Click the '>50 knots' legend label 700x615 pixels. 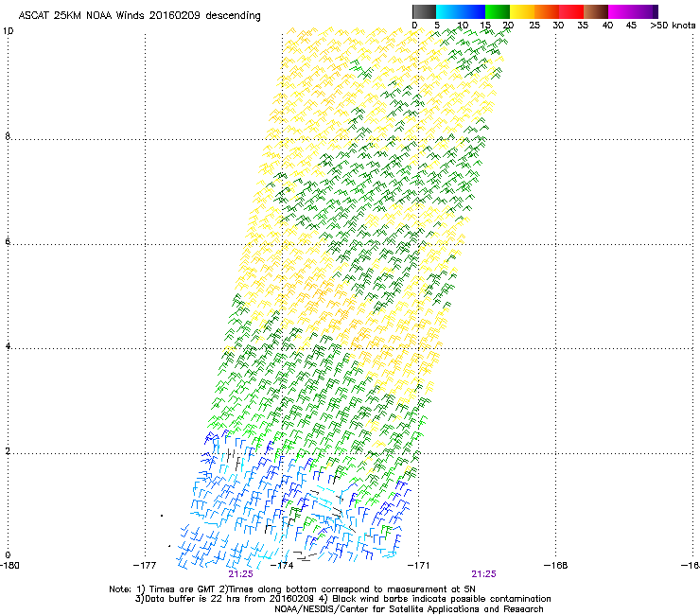click(673, 26)
